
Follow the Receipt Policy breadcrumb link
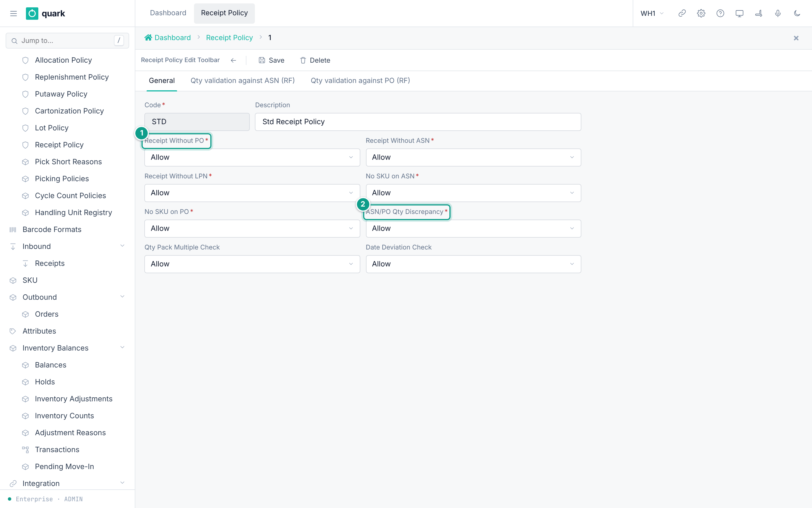click(229, 38)
